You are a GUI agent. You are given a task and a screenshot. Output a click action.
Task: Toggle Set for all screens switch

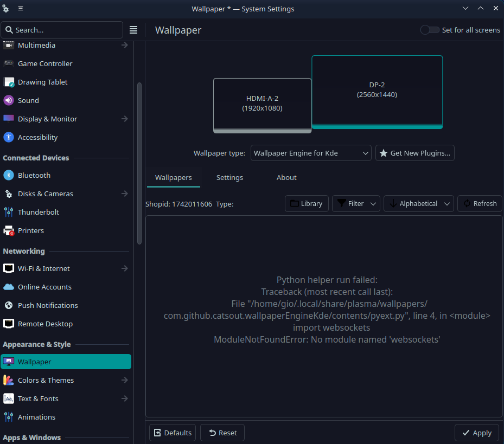click(430, 30)
